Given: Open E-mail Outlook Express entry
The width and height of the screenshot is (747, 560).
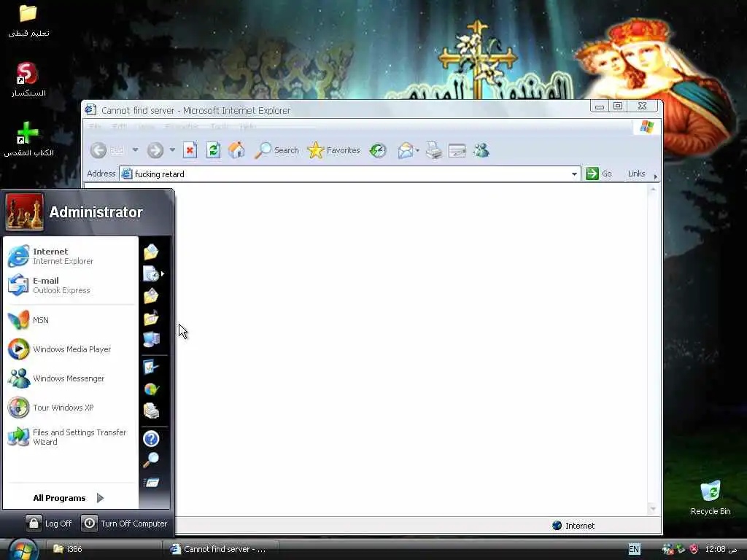Looking at the screenshot, I should point(71,285).
